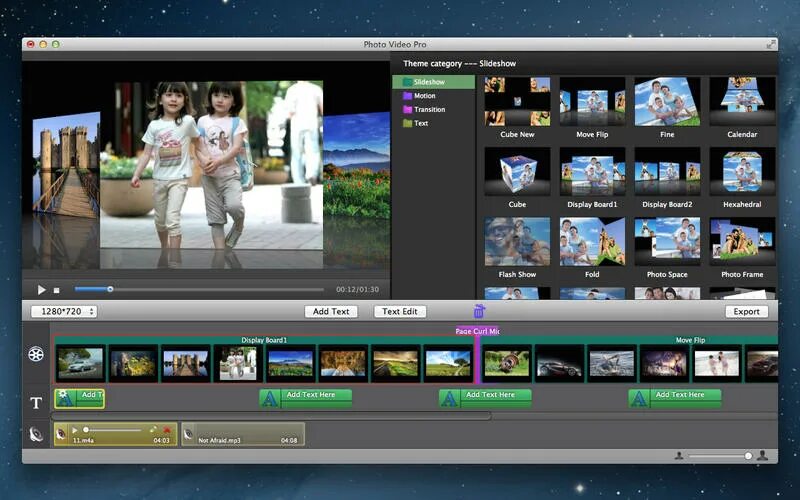Click the large person zoom-in icon

(762, 455)
